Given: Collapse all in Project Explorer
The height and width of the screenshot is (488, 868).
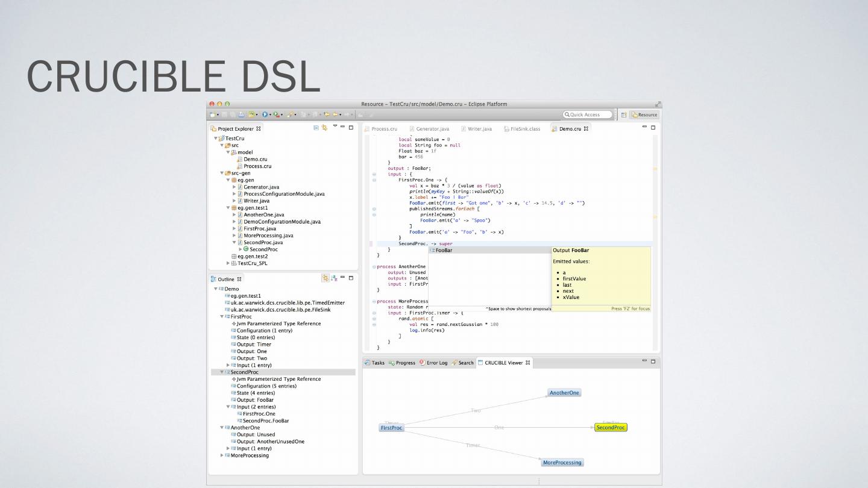Looking at the screenshot, I should (316, 128).
